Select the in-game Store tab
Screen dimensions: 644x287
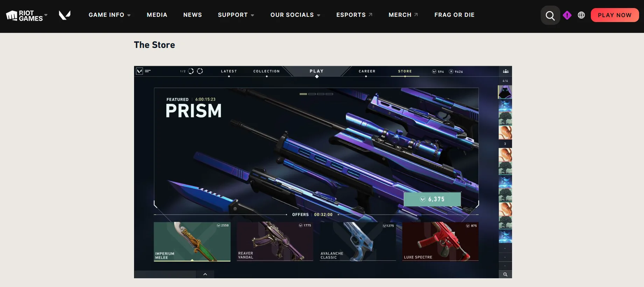405,71
